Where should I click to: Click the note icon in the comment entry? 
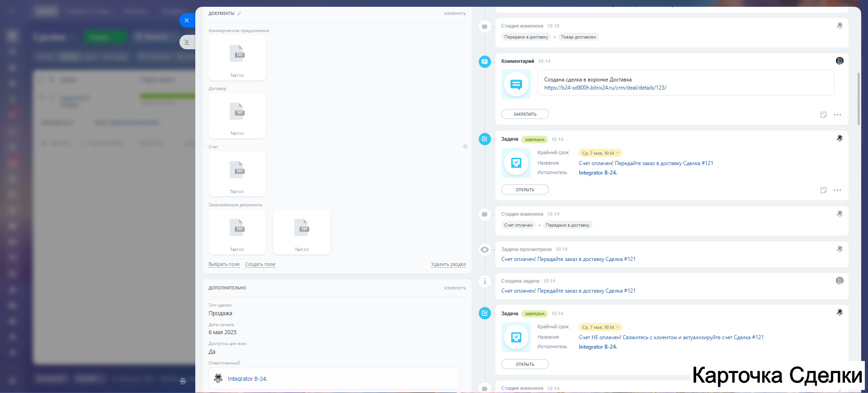coord(823,115)
